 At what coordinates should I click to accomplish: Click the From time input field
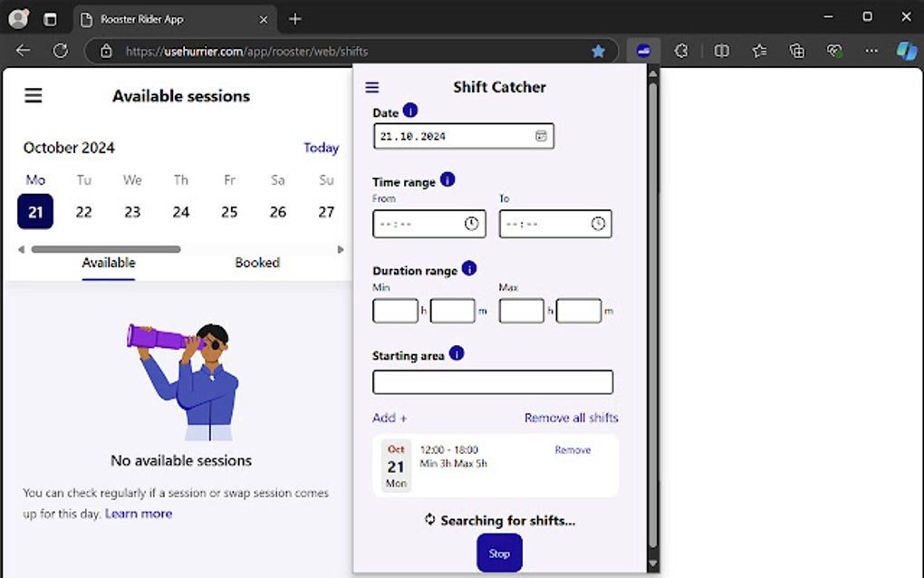click(x=429, y=224)
